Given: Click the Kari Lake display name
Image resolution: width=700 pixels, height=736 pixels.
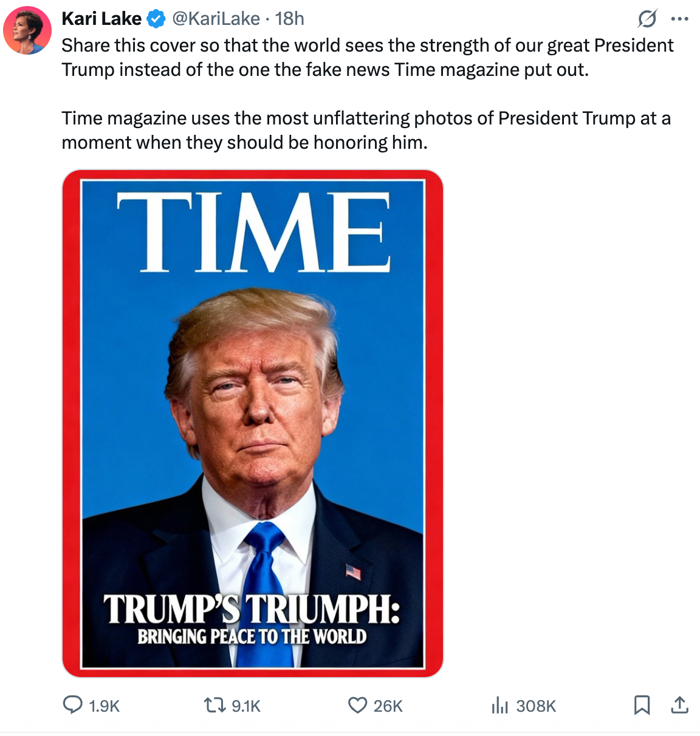Looking at the screenshot, I should [101, 19].
